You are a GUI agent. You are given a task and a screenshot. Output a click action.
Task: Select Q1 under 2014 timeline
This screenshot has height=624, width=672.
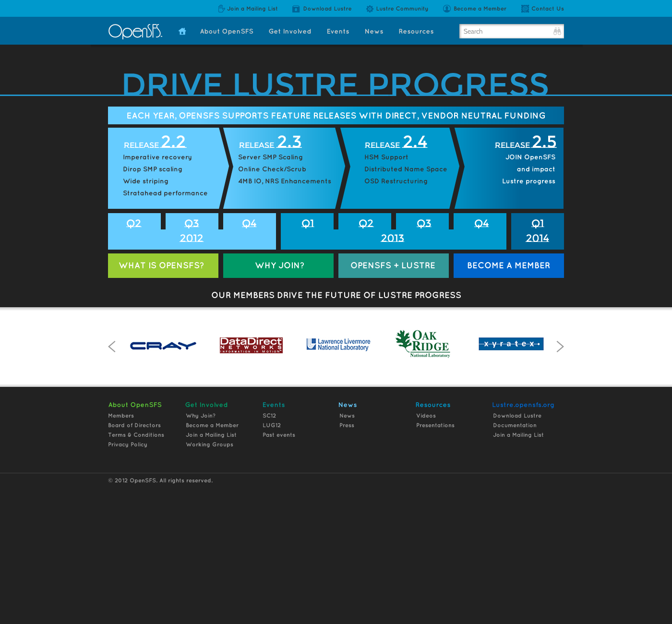tap(538, 223)
